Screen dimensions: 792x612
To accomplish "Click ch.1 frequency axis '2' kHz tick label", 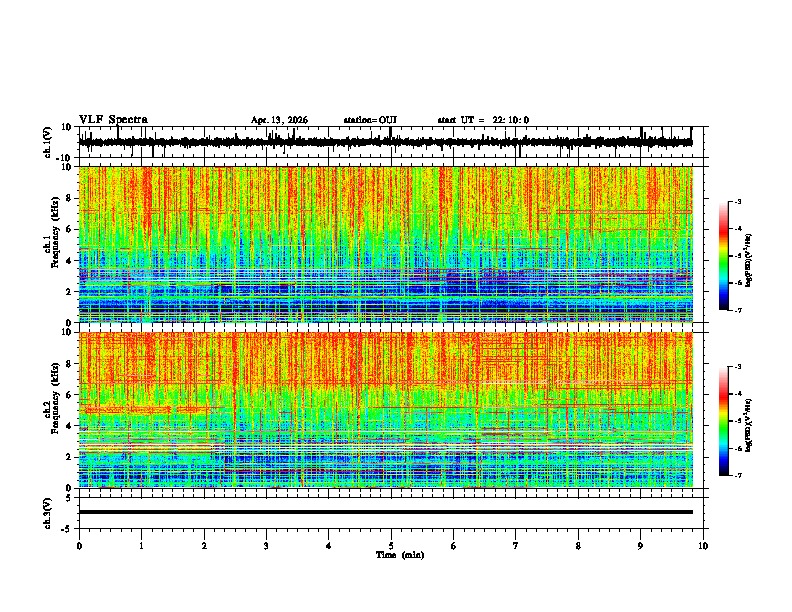I will (x=69, y=291).
